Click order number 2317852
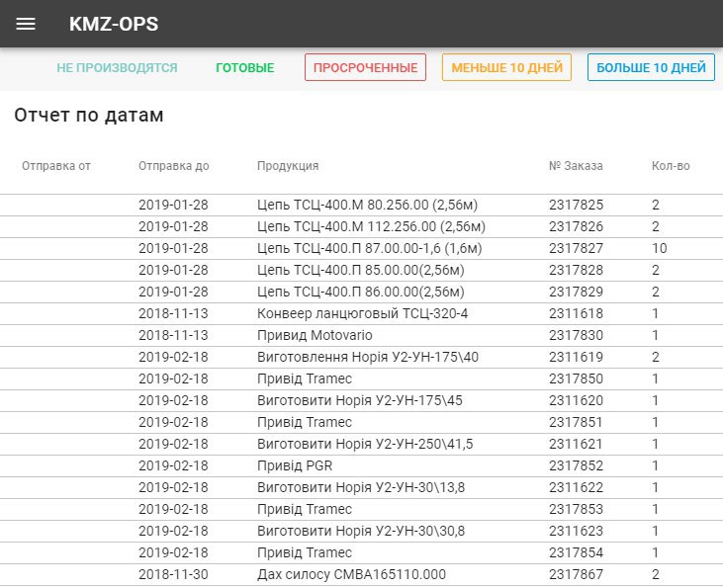 [x=576, y=465]
